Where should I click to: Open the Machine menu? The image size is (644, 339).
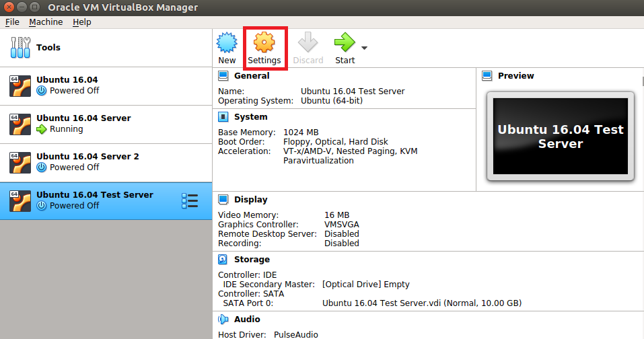point(46,22)
